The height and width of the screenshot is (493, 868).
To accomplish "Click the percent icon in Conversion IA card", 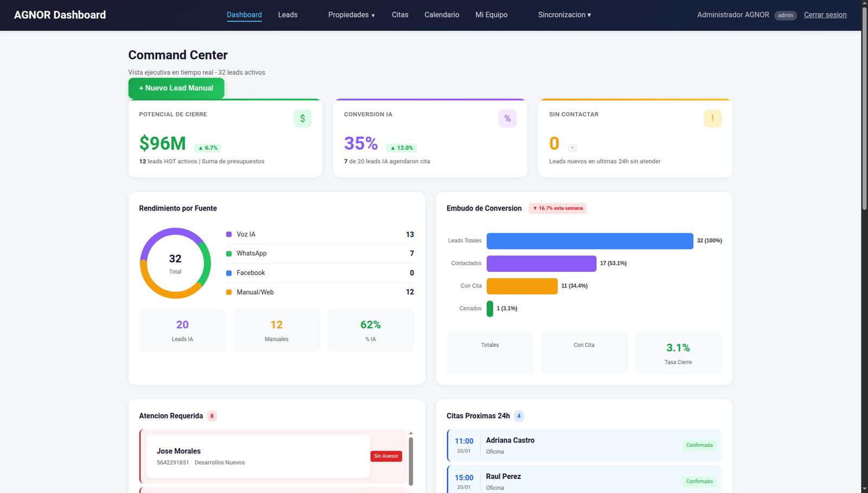I will point(507,118).
